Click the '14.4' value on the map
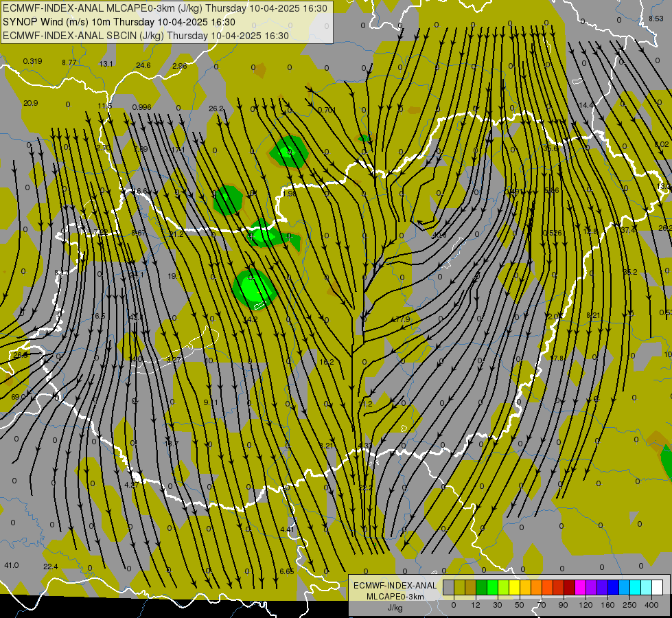 click(586, 105)
